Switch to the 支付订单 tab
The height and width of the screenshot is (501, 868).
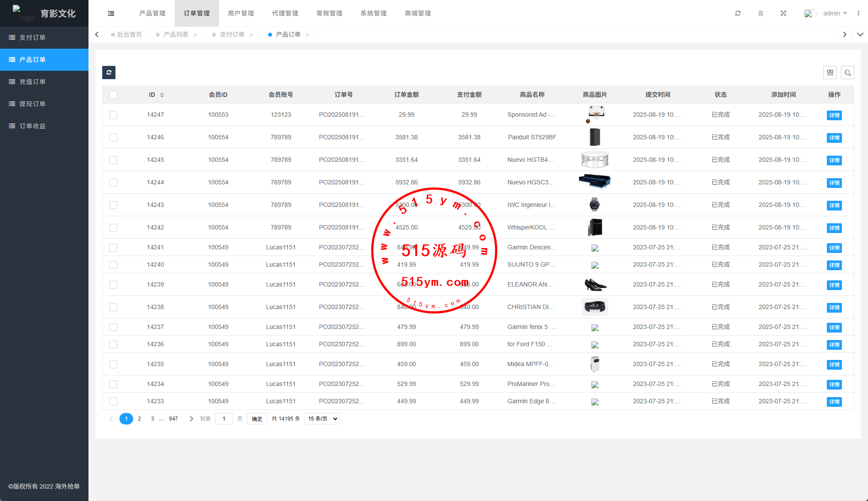click(232, 34)
